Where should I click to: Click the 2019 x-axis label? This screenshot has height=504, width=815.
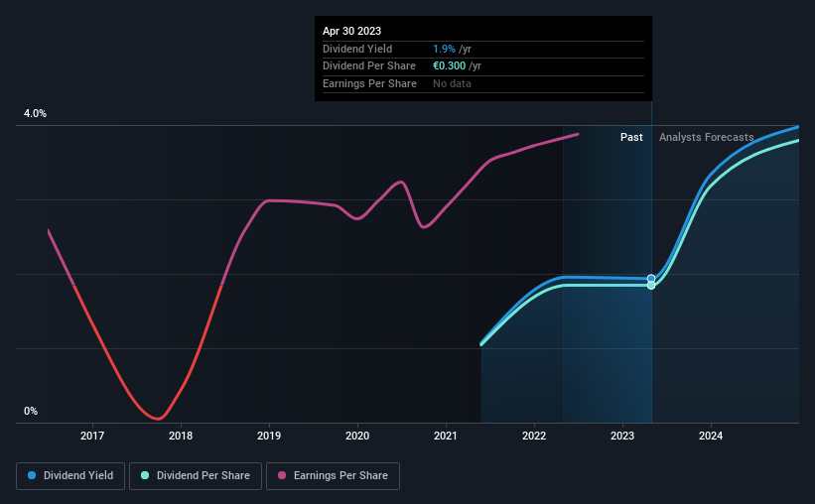[269, 436]
